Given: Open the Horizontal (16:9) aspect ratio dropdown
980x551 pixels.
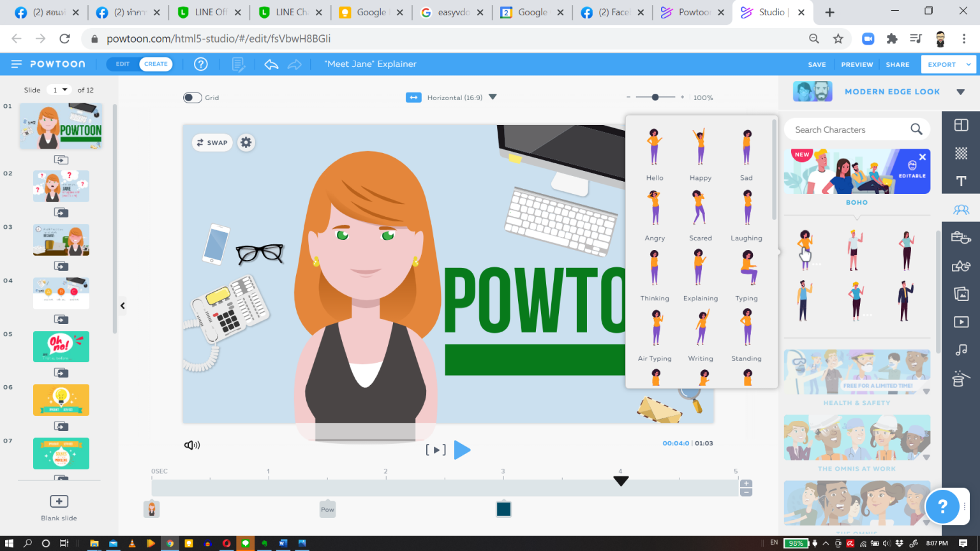Looking at the screenshot, I should (x=491, y=97).
